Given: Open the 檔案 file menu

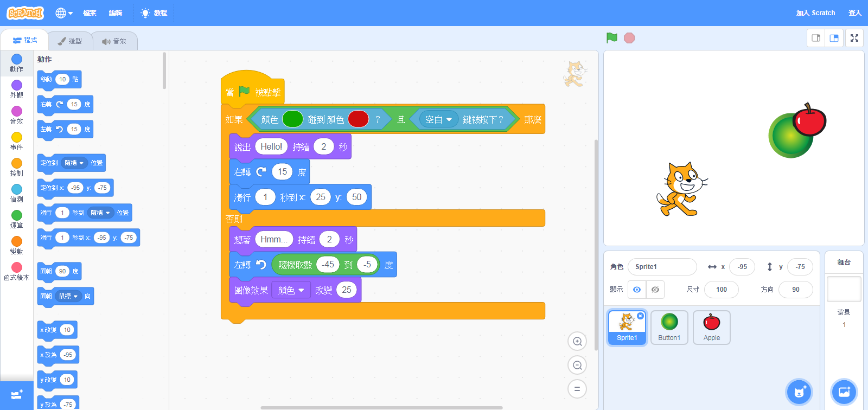Looking at the screenshot, I should tap(90, 13).
